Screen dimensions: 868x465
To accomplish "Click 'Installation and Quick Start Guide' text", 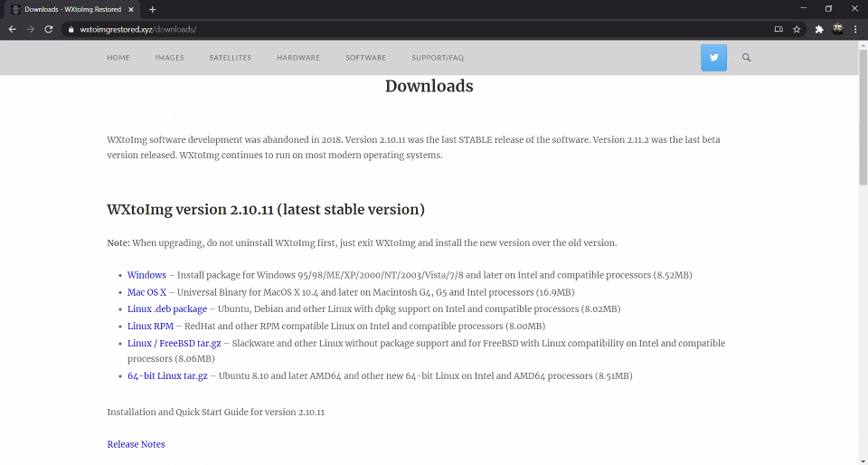I will [x=216, y=413].
